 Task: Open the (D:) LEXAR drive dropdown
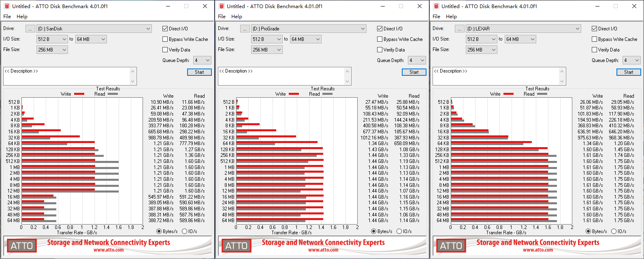(524, 29)
